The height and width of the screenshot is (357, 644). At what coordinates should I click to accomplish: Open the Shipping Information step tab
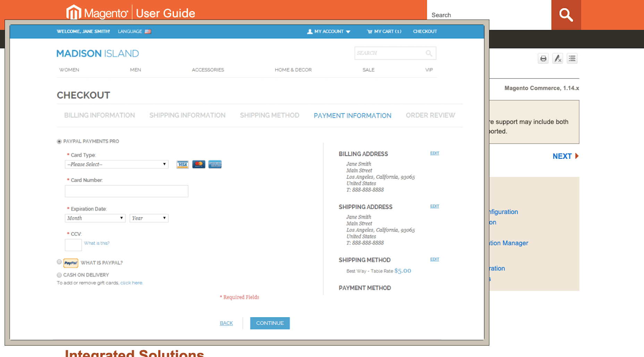187,115
